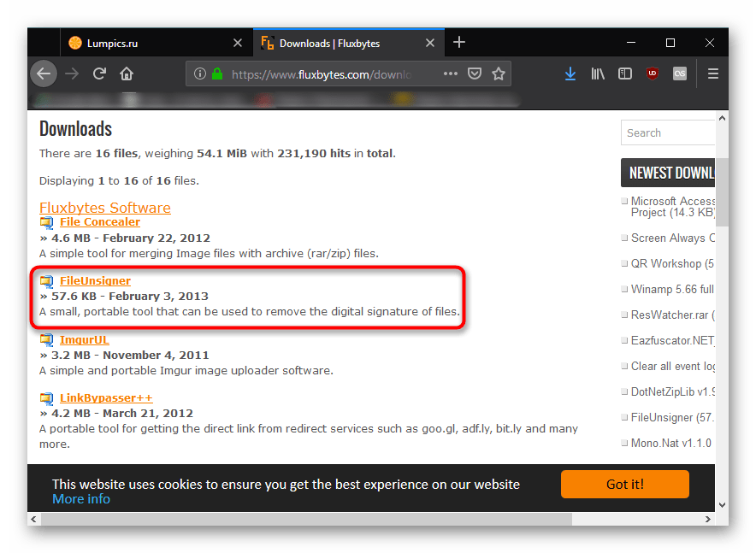Screen dimensions: 756x553
Task: Save page to Pocket icon
Action: [x=475, y=74]
